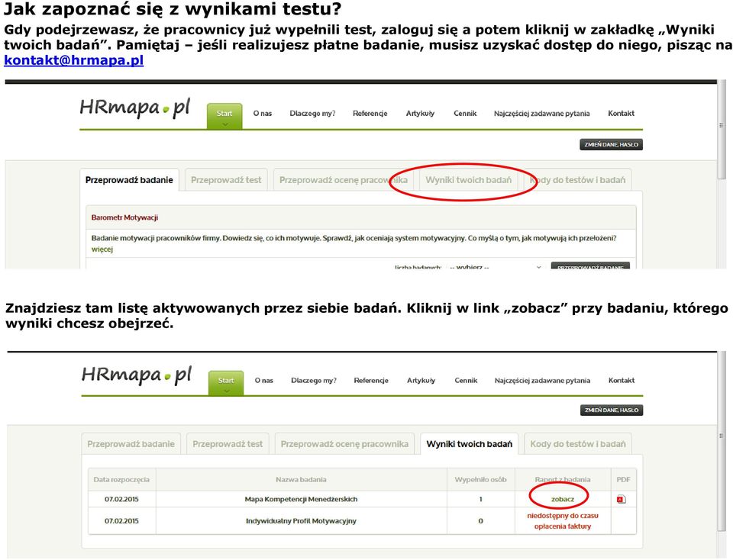The height and width of the screenshot is (560, 733).
Task: Click HRmapa.pl logo above the results table
Action: pos(137,375)
